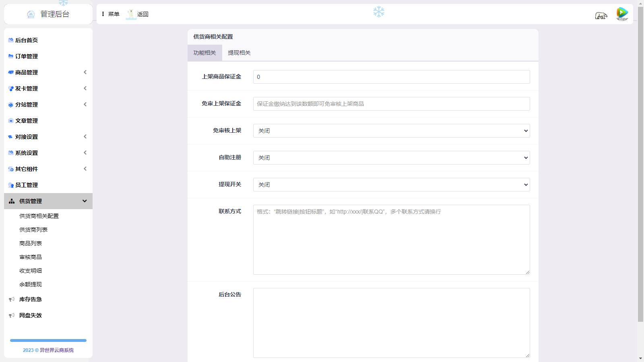Click the 上架商品保证金 input field
Viewport: 644px width, 362px height.
point(391,77)
